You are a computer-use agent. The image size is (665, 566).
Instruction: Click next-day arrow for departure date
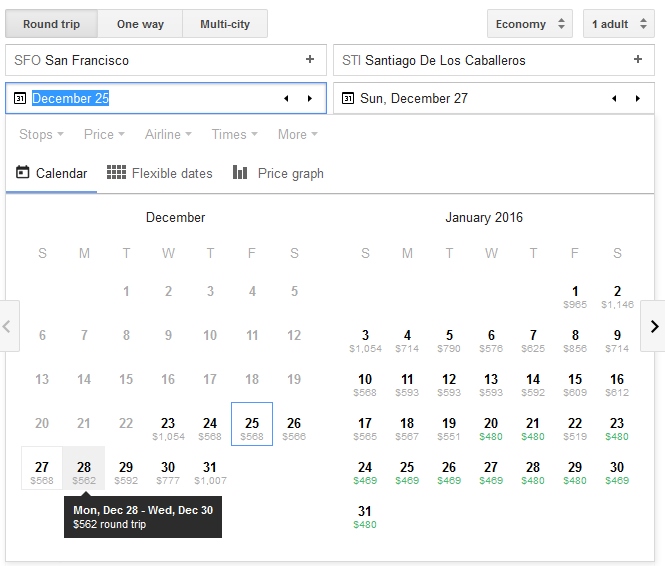click(310, 98)
